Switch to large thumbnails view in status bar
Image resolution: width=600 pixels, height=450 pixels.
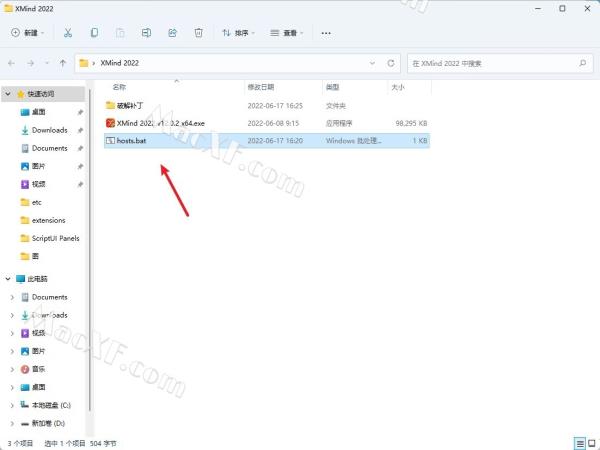pyautogui.click(x=591, y=442)
